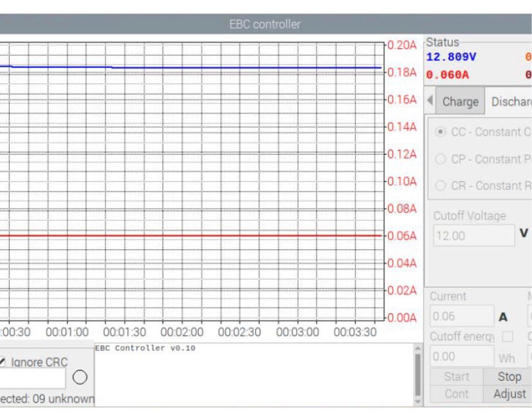
Task: Click the 00:03:00 time axis label
Action: pyautogui.click(x=297, y=332)
